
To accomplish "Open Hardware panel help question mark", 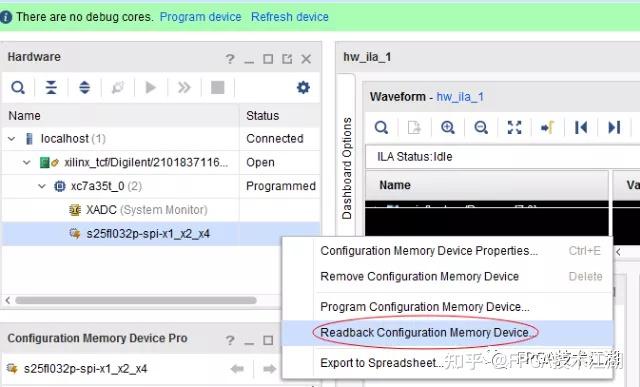I will [230, 59].
